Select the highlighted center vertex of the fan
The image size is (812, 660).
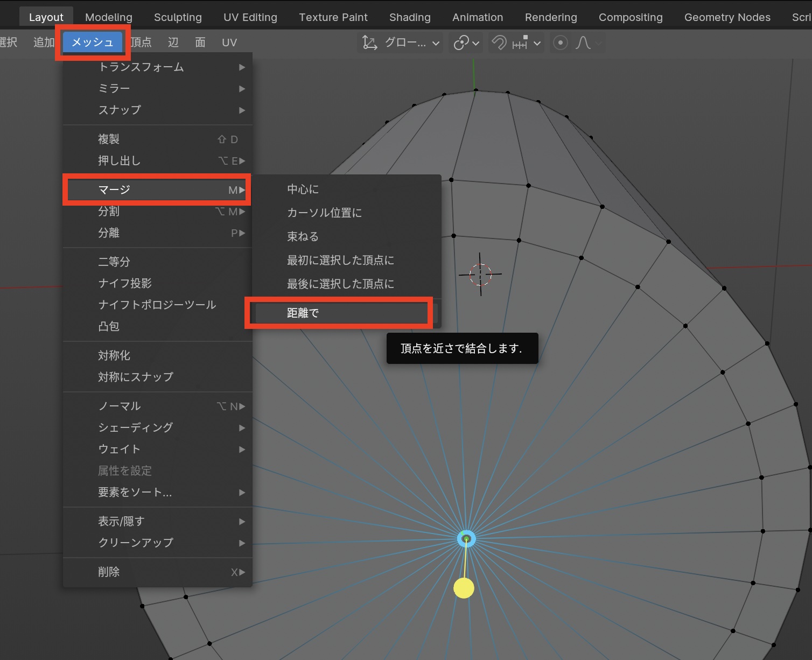tap(466, 538)
